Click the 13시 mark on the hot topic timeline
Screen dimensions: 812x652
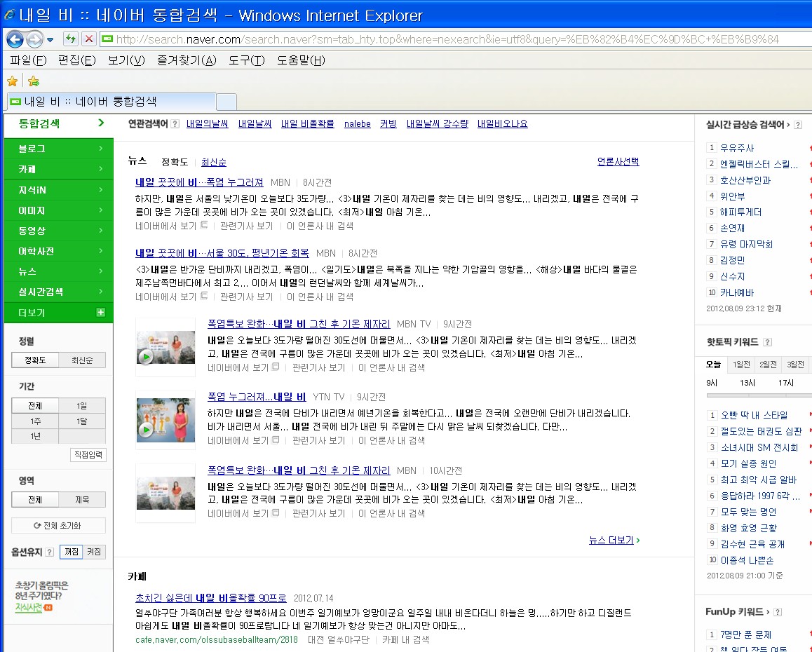(x=747, y=383)
